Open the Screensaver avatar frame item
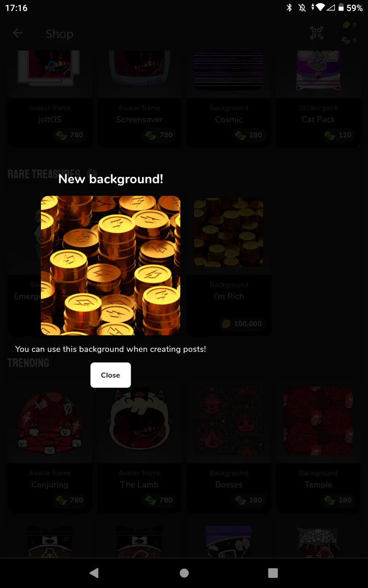Viewport: 368px width, 588px height. point(139,99)
